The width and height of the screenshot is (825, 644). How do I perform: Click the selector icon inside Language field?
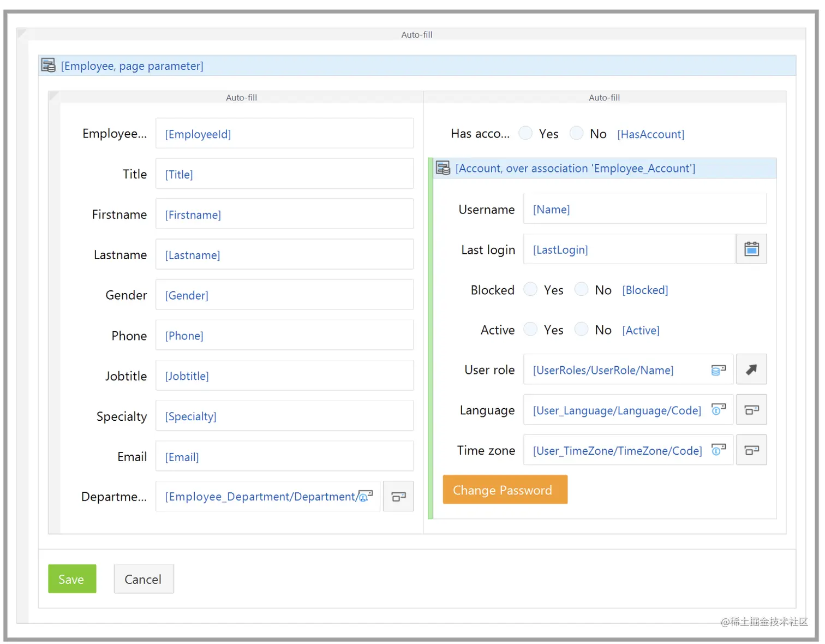pos(719,410)
